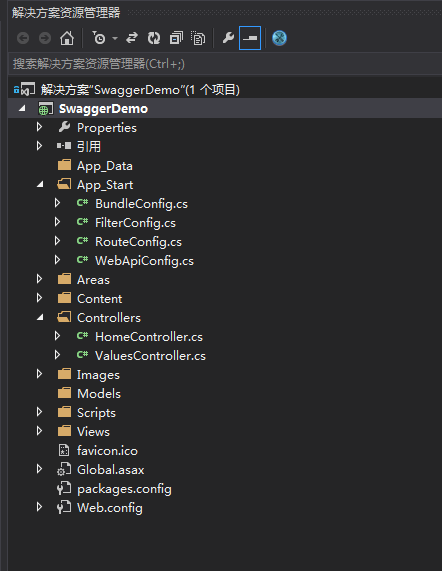Expand the Properties node
This screenshot has width=442, height=571.
[x=39, y=127]
